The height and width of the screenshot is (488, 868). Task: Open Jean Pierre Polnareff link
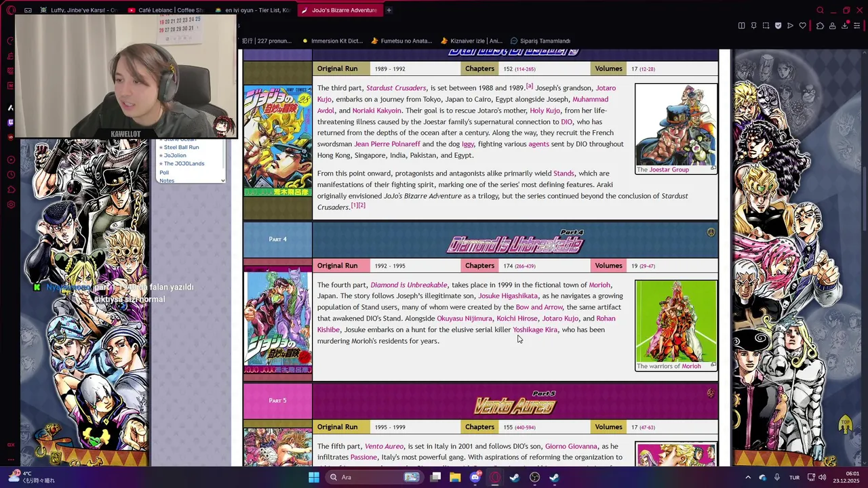point(387,144)
